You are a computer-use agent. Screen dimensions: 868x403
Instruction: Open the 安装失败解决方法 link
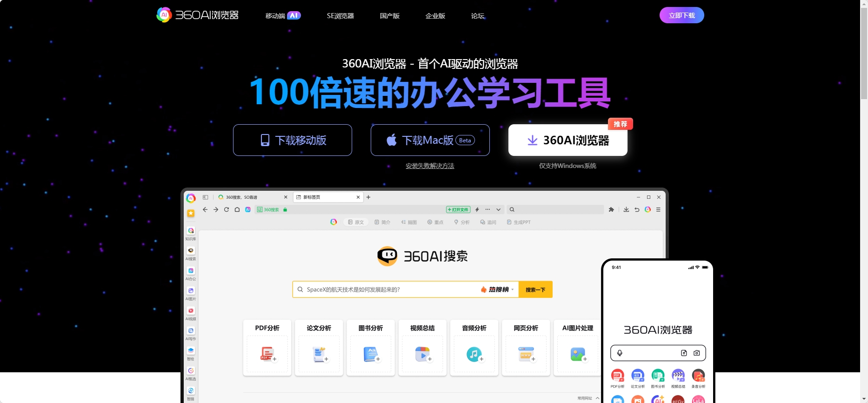coord(430,166)
